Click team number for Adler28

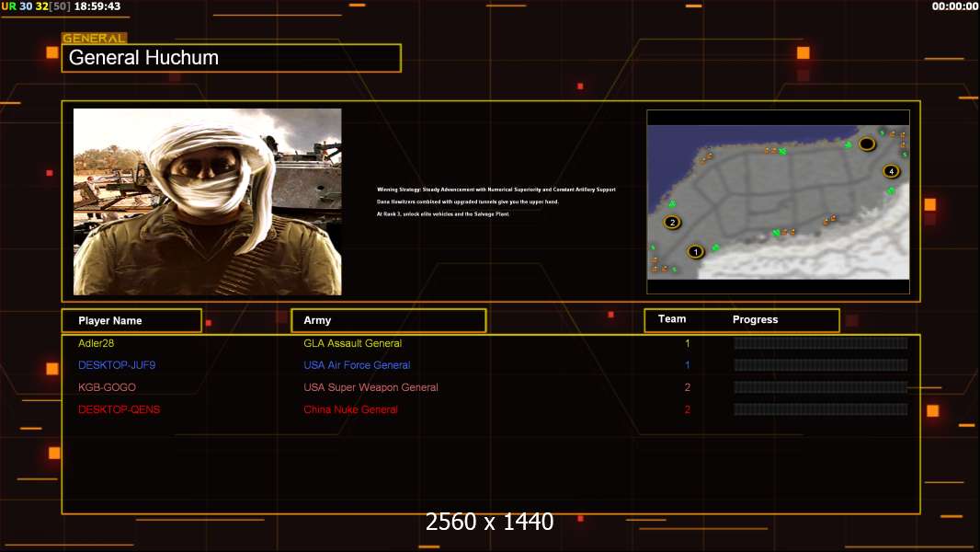[x=688, y=343]
